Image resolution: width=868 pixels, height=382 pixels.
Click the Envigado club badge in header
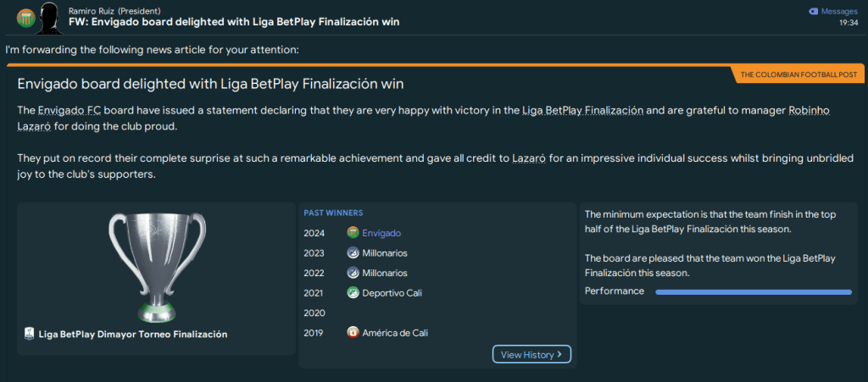(x=25, y=16)
